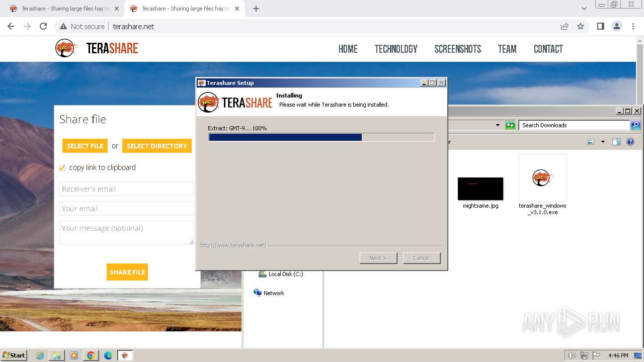This screenshot has height=362, width=644.
Task: Go back in browser history
Action: 11,26
